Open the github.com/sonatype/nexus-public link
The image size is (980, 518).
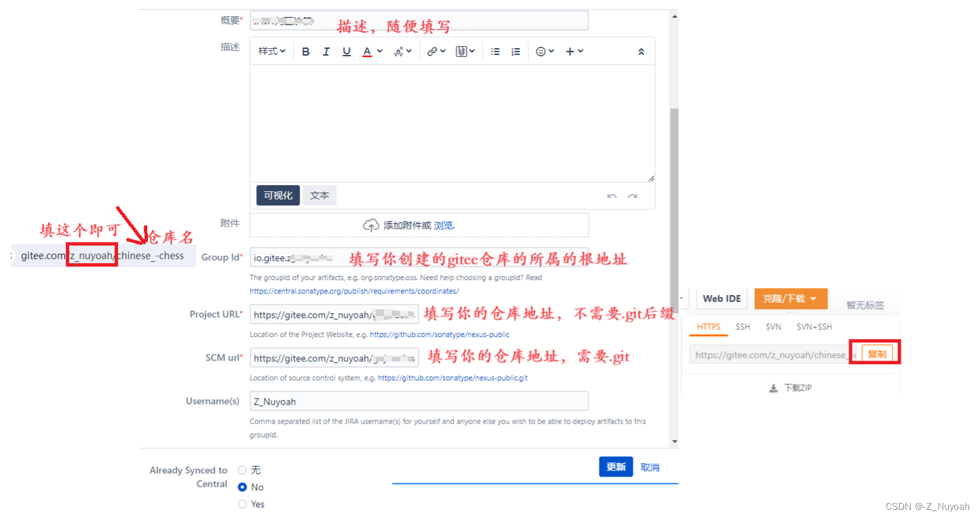439,334
